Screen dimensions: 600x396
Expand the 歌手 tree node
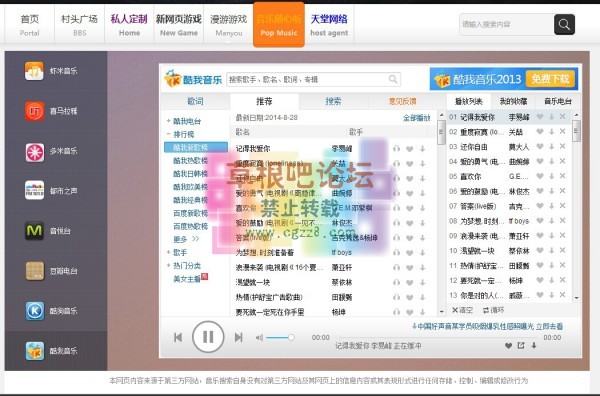pos(168,252)
